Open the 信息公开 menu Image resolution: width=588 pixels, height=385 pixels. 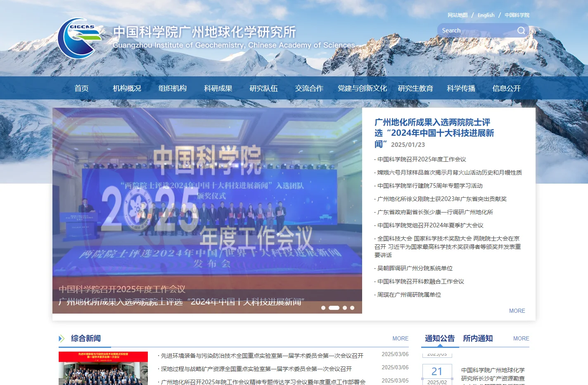(x=506, y=88)
